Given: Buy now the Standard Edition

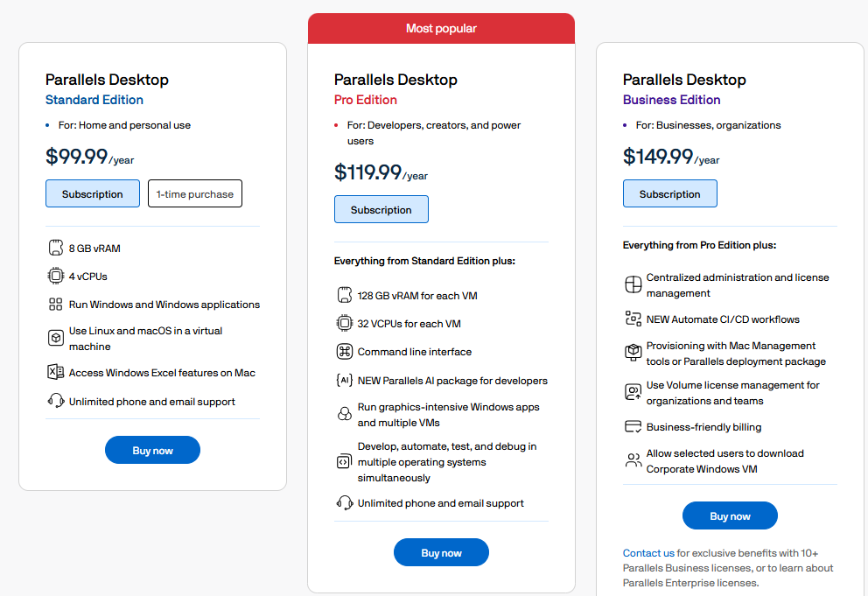Looking at the screenshot, I should click(153, 450).
